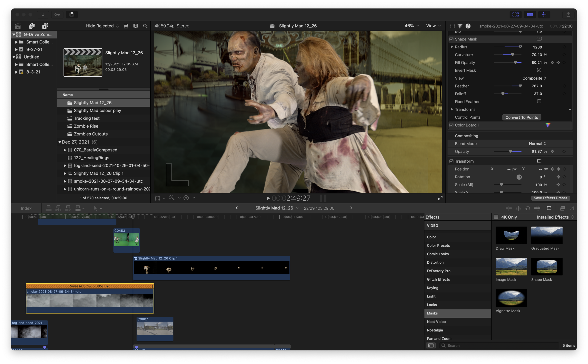Click the share export icon

point(568,14)
